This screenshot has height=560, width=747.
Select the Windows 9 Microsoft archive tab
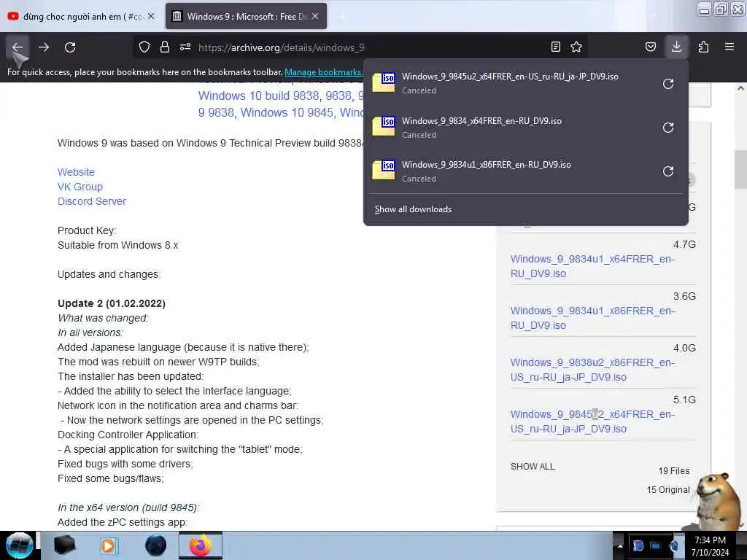(246, 16)
